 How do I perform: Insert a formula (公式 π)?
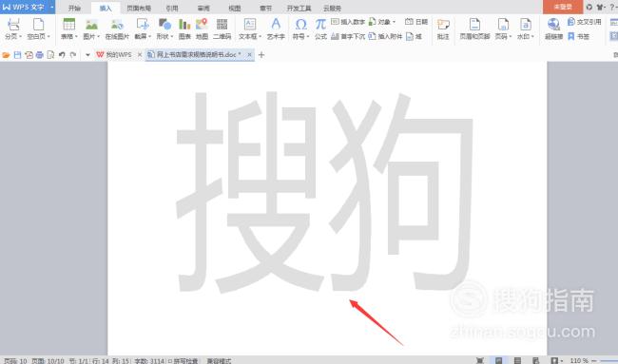(x=320, y=29)
